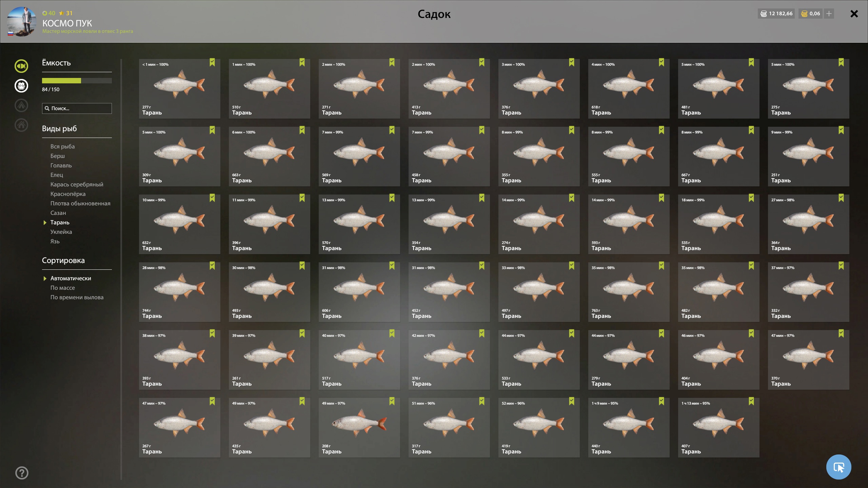Open help question mark icon

coord(22,473)
